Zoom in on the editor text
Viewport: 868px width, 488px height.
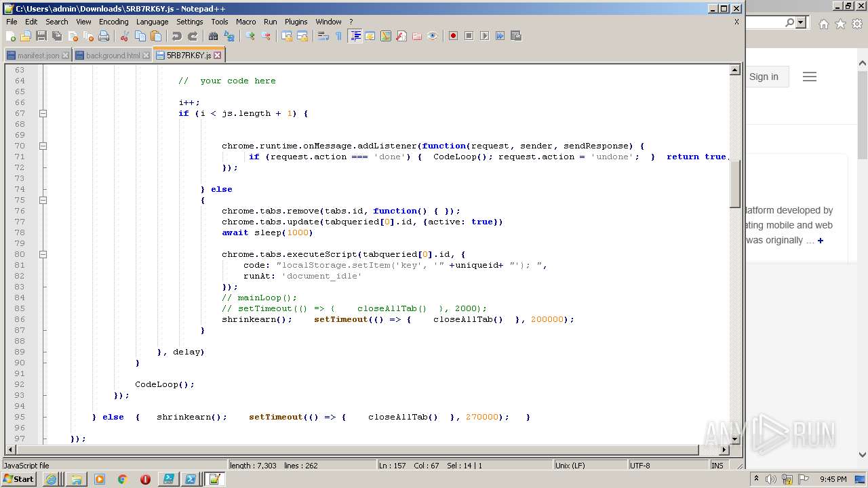tap(250, 36)
